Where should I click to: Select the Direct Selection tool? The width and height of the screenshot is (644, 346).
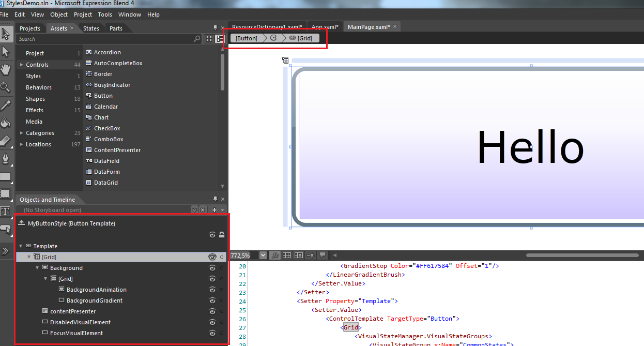pyautogui.click(x=6, y=52)
